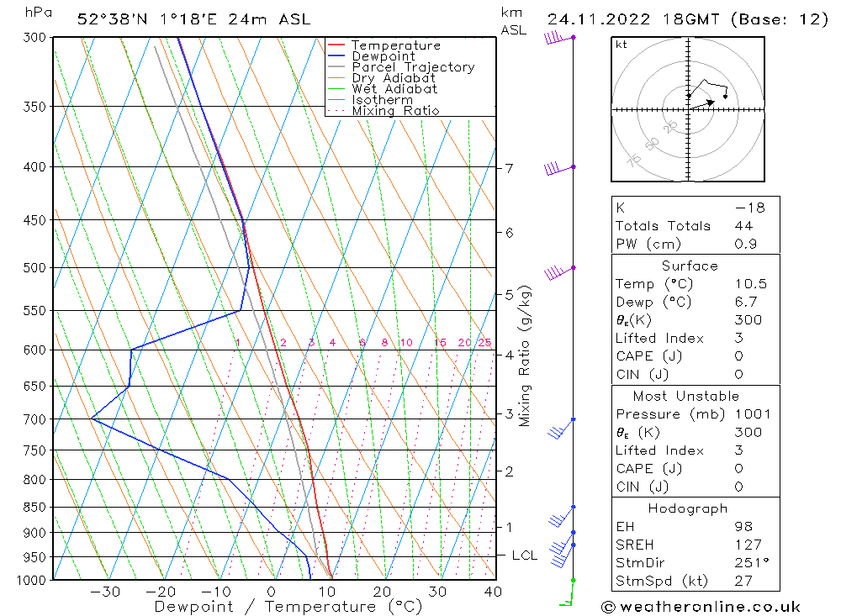The image size is (841, 616).
Task: Click 'Lifted Index' label in the Surface section
Action: 659,339
